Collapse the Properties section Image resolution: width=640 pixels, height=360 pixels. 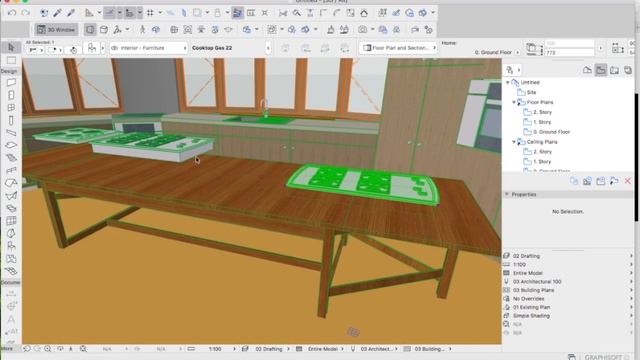pos(507,194)
